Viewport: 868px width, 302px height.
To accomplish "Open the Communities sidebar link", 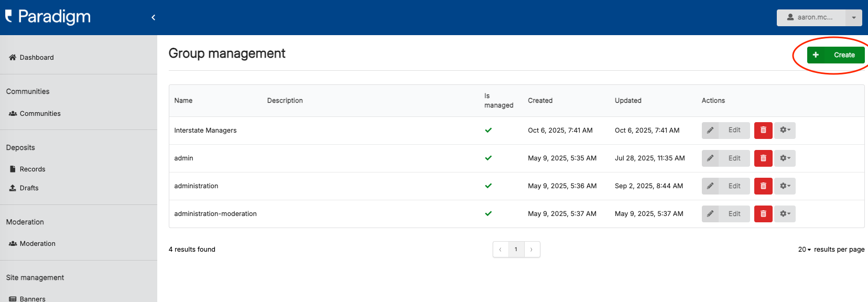I will (x=40, y=113).
